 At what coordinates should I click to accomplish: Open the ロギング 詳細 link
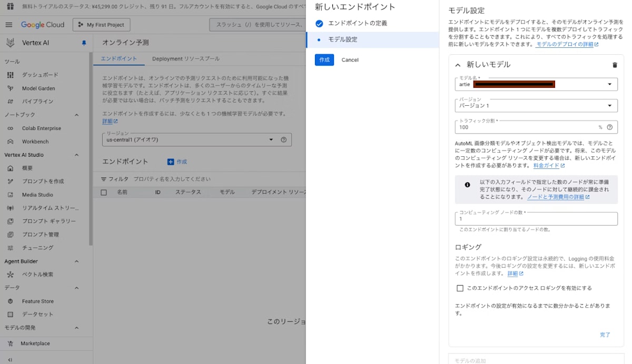516,274
